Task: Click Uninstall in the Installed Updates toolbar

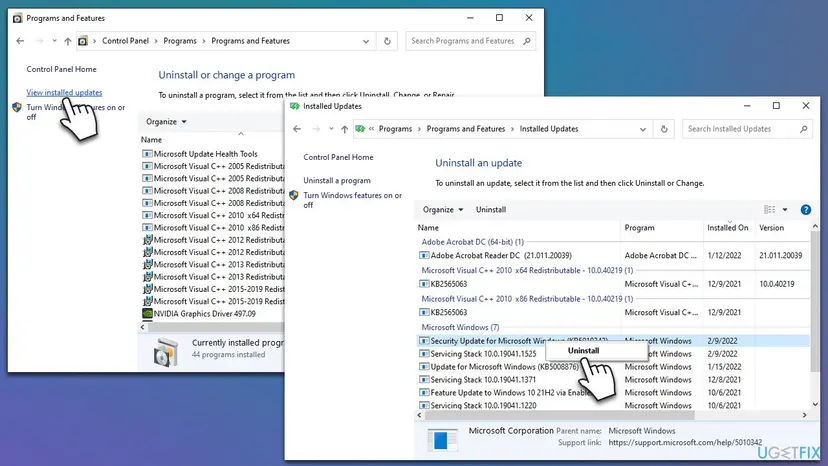Action: tap(491, 210)
